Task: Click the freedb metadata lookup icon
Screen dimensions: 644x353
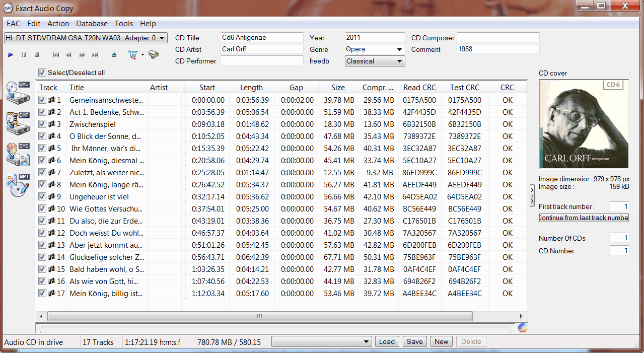Action: coord(133,54)
